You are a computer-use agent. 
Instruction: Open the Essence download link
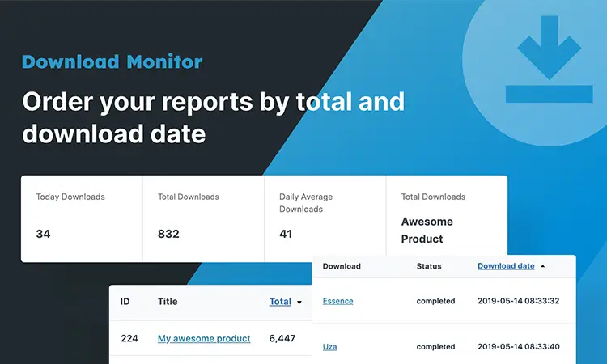(x=337, y=301)
